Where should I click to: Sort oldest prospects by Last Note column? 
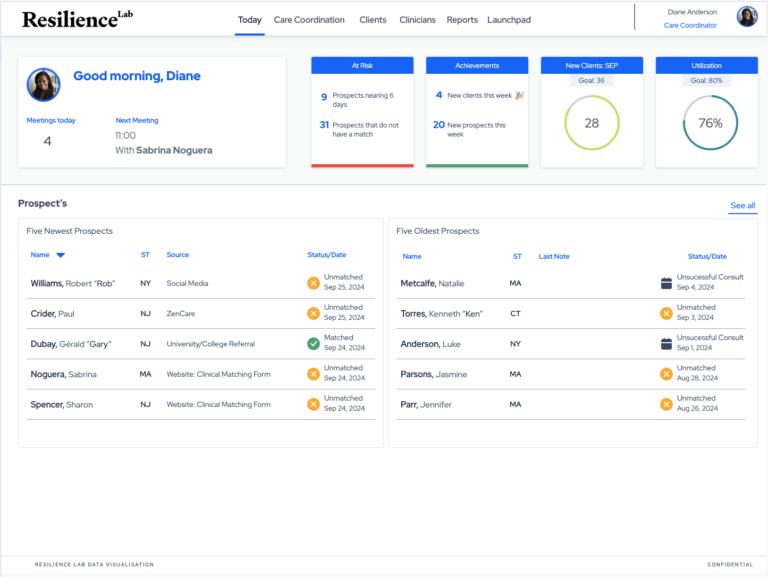tap(554, 256)
